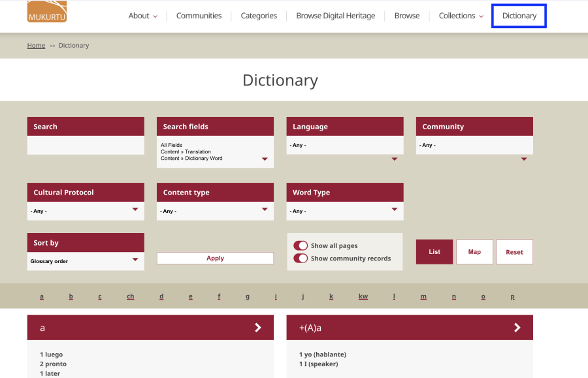The height and width of the screenshot is (378, 588).
Task: Go to Communities page
Action: (x=199, y=16)
